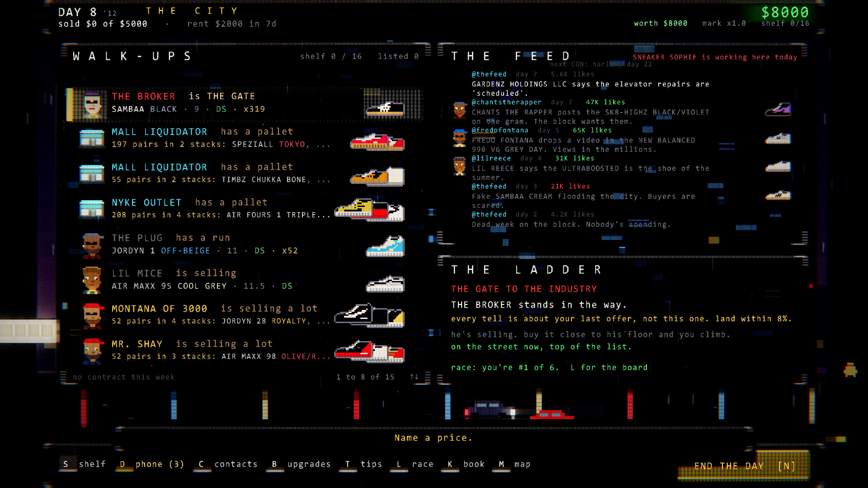Click @fredofontana avatar in the feed

pyautogui.click(x=460, y=138)
